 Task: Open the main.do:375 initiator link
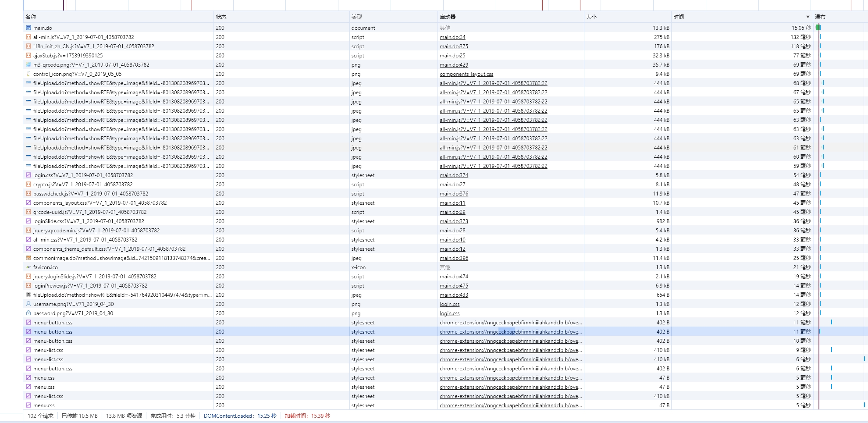coord(454,46)
